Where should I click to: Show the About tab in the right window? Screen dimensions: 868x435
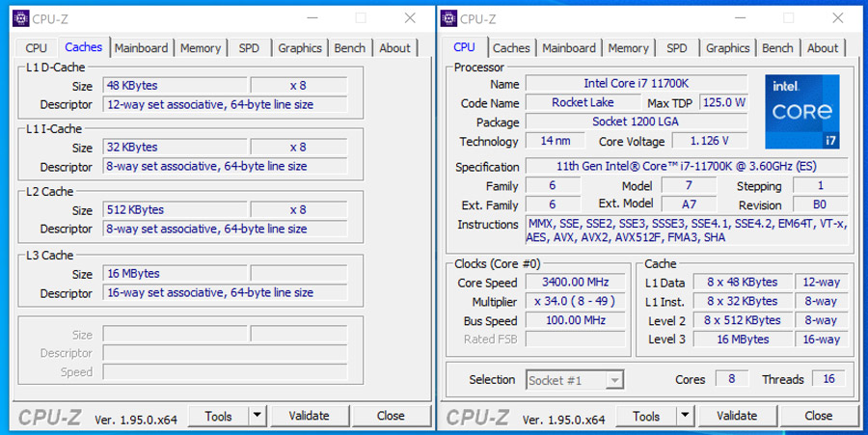coord(823,48)
